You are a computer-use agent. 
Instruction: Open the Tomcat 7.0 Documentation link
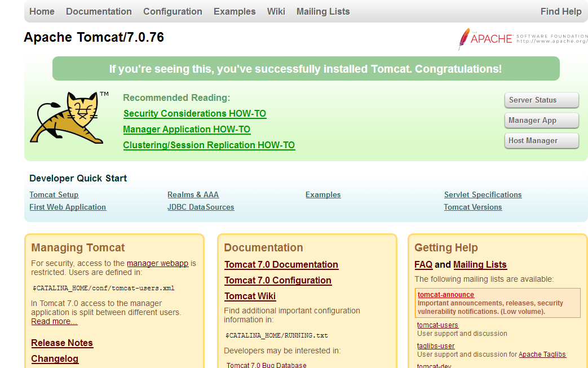[x=281, y=264]
